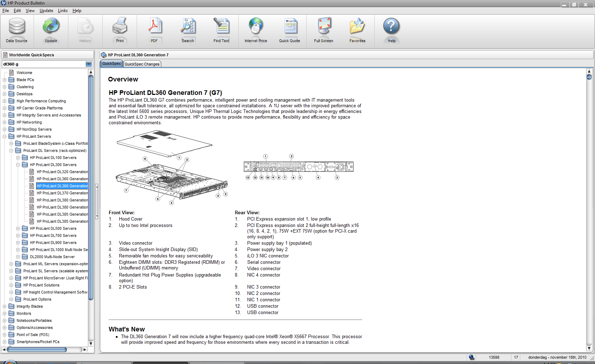Expand the Notebooks/Portables tree node
The height and width of the screenshot is (364, 595).
pyautogui.click(x=4, y=320)
